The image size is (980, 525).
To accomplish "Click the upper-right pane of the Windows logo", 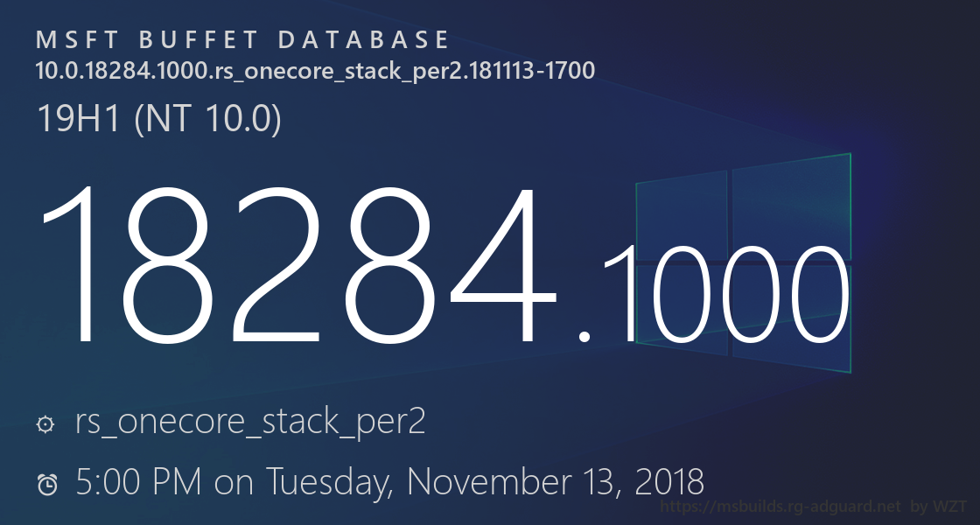I will pyautogui.click(x=792, y=206).
